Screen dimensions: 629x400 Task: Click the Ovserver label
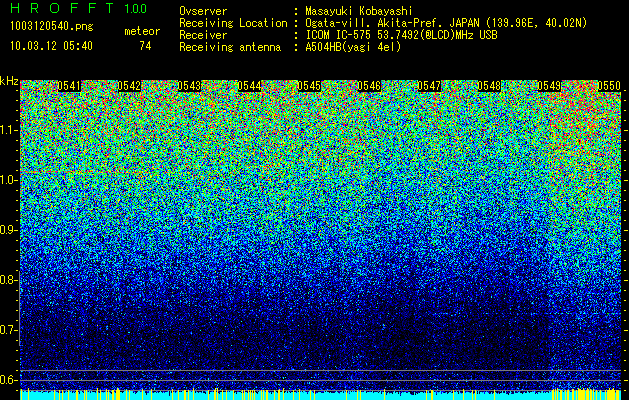click(203, 11)
